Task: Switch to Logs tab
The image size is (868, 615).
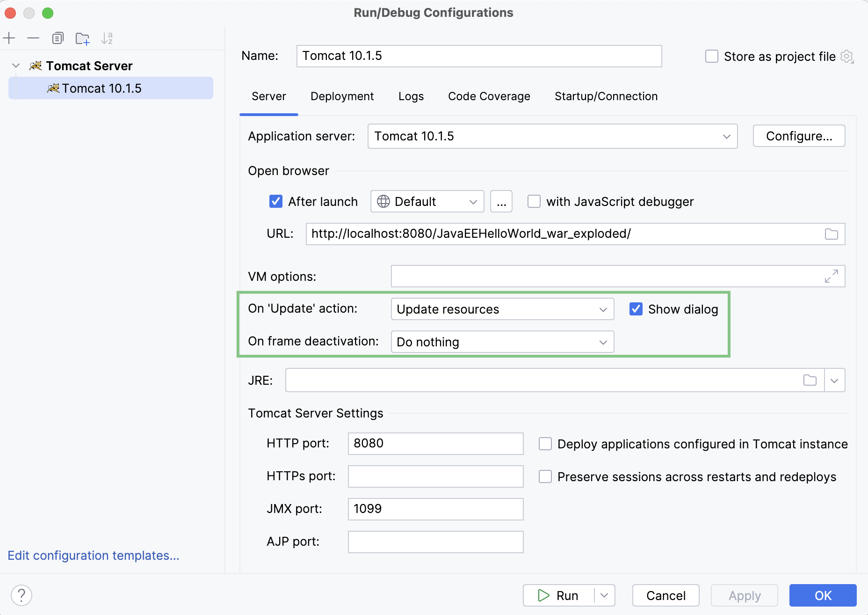Action: coord(411,96)
